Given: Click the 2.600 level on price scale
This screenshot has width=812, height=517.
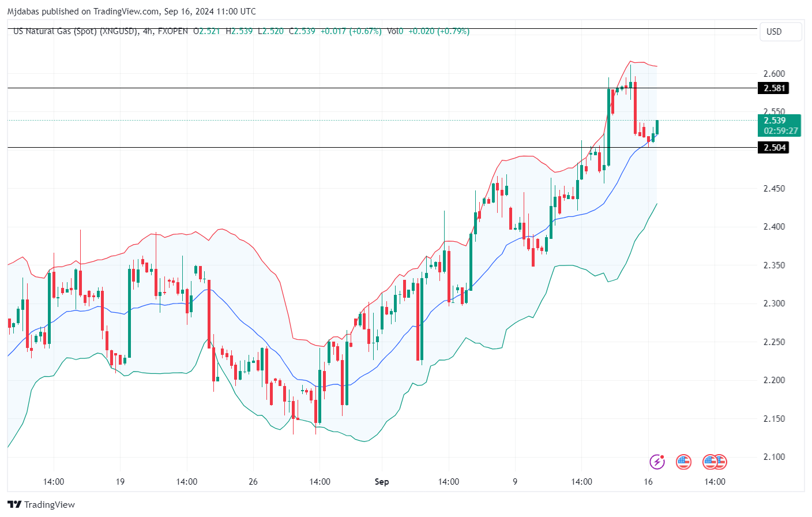Looking at the screenshot, I should point(773,74).
